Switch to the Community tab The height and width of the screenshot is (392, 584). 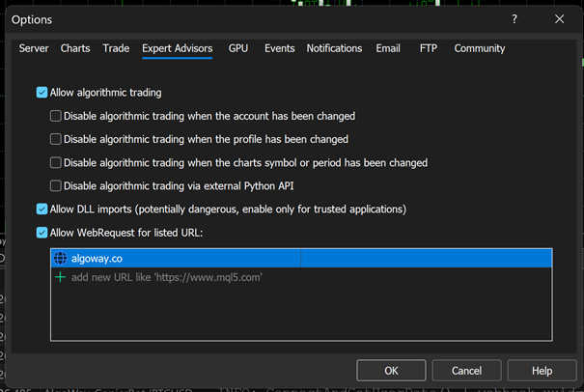pos(480,48)
